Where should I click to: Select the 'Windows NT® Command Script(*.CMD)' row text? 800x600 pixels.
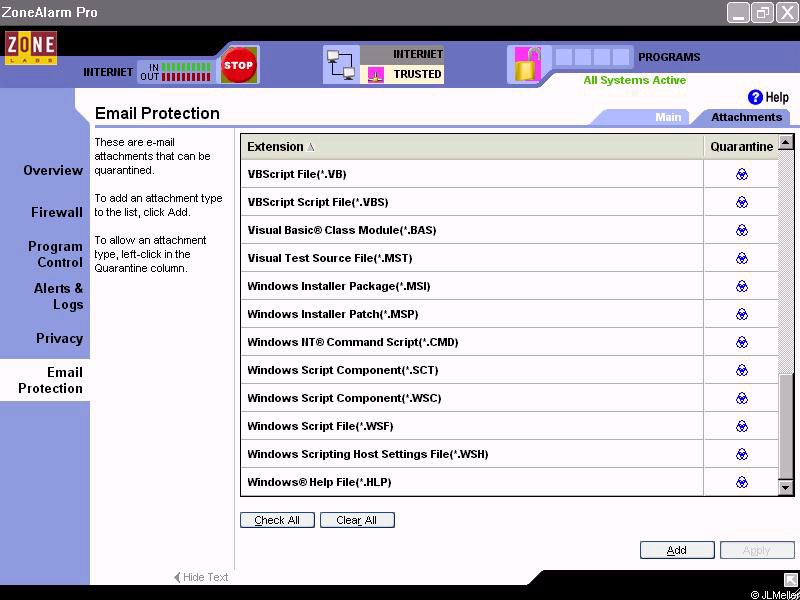353,342
